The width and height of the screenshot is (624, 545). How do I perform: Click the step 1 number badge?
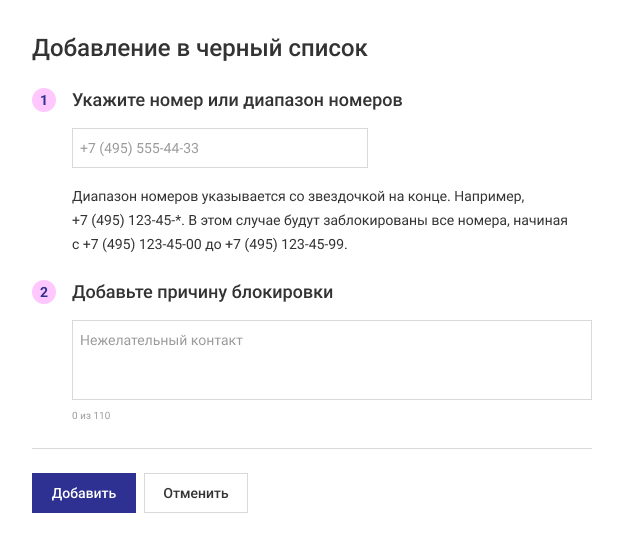click(44, 101)
